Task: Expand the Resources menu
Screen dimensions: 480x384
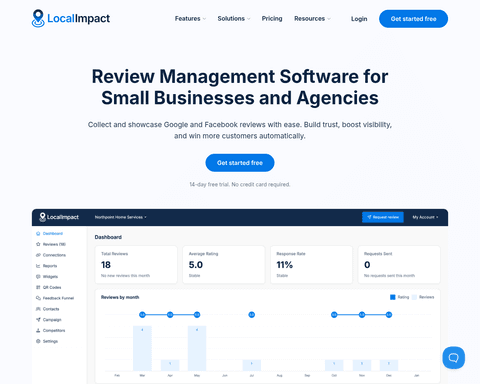Action: click(x=312, y=19)
